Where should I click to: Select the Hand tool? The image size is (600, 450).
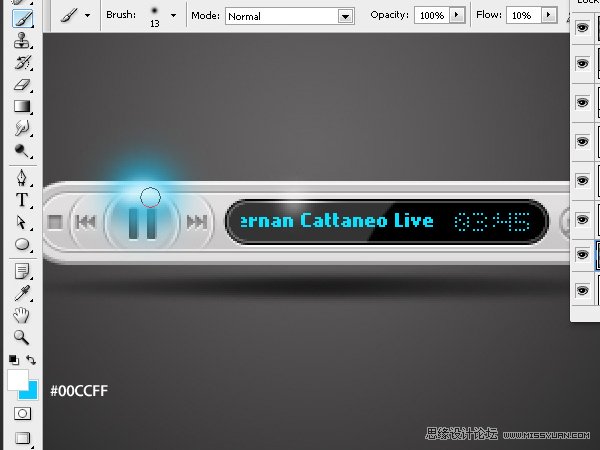click(21, 315)
